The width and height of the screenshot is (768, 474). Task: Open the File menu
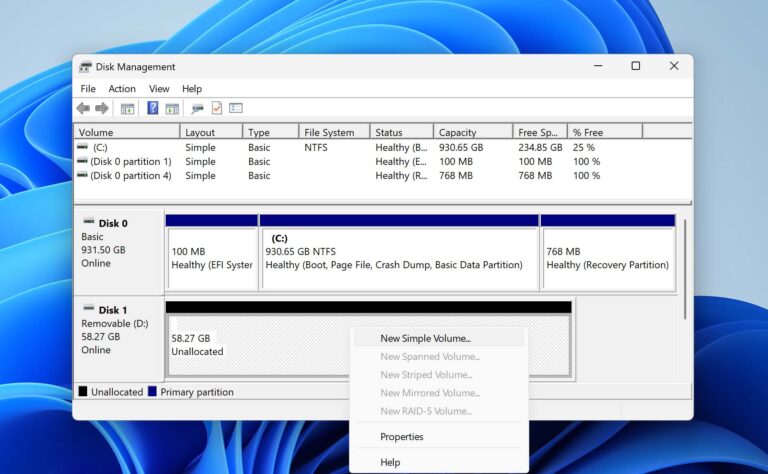(88, 89)
